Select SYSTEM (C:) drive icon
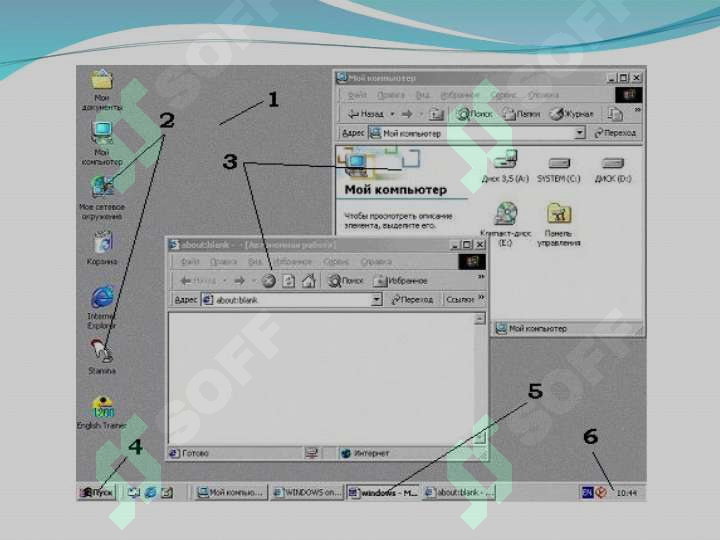 point(559,169)
